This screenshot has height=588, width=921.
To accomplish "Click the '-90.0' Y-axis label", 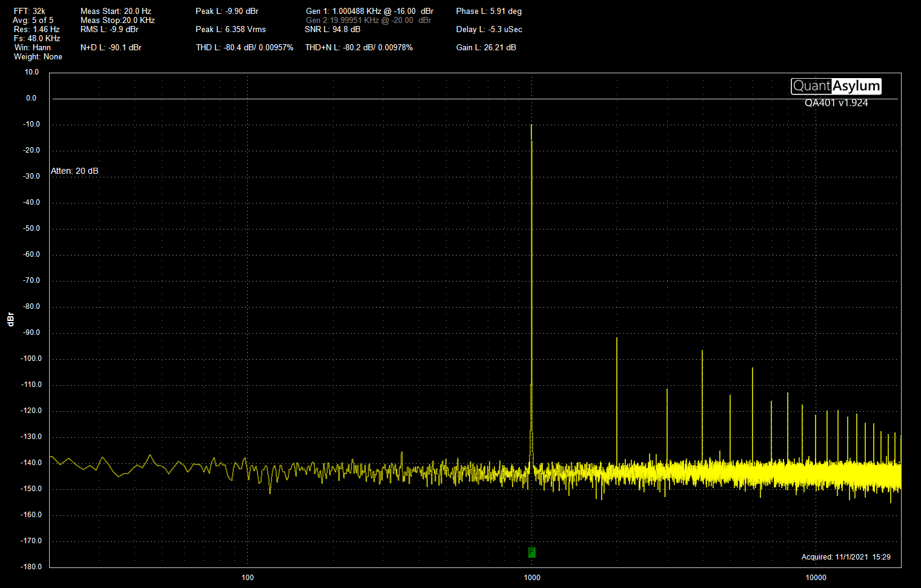I will click(32, 332).
